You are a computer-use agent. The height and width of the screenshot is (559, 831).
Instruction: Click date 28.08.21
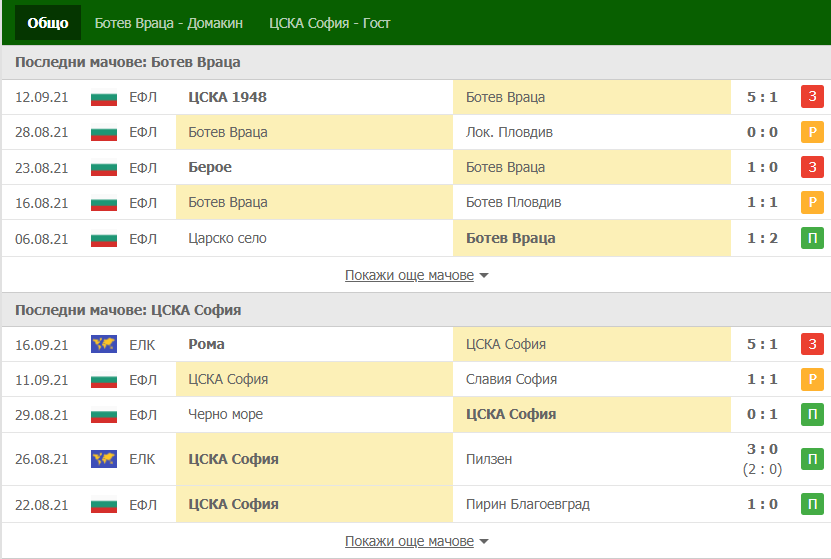tap(42, 132)
